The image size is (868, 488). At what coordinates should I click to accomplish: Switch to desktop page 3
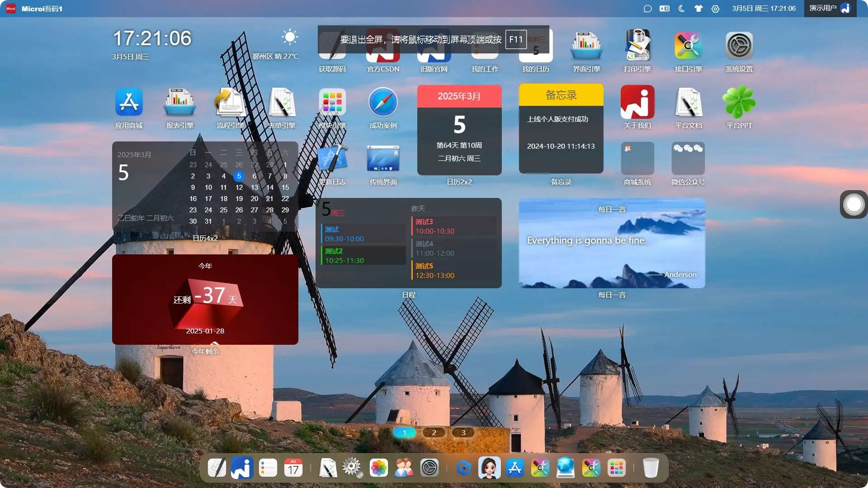click(x=463, y=432)
